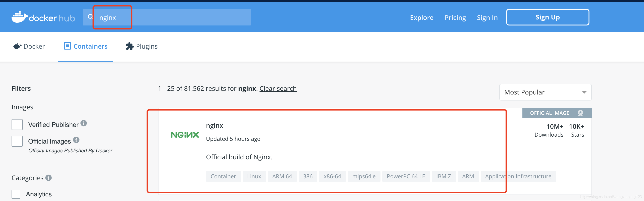Screen dimensions: 644x201
Task: Click the Filters heading
Action: 21,88
